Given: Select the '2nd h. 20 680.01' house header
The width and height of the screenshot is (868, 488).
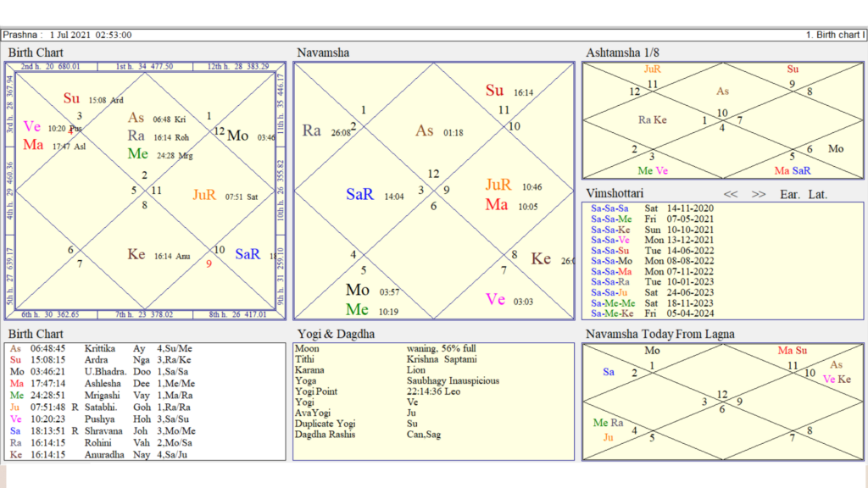Looking at the screenshot, I should (x=51, y=66).
